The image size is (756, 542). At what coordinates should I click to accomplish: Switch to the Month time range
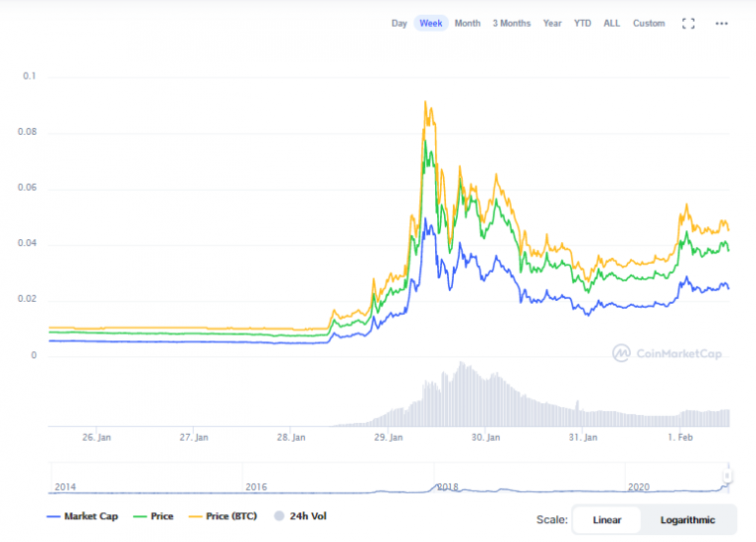click(x=468, y=24)
